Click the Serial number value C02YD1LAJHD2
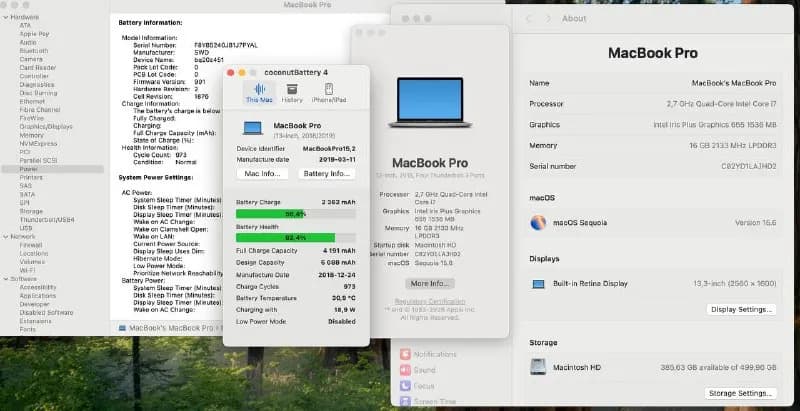Image resolution: width=800 pixels, height=411 pixels. (x=748, y=166)
